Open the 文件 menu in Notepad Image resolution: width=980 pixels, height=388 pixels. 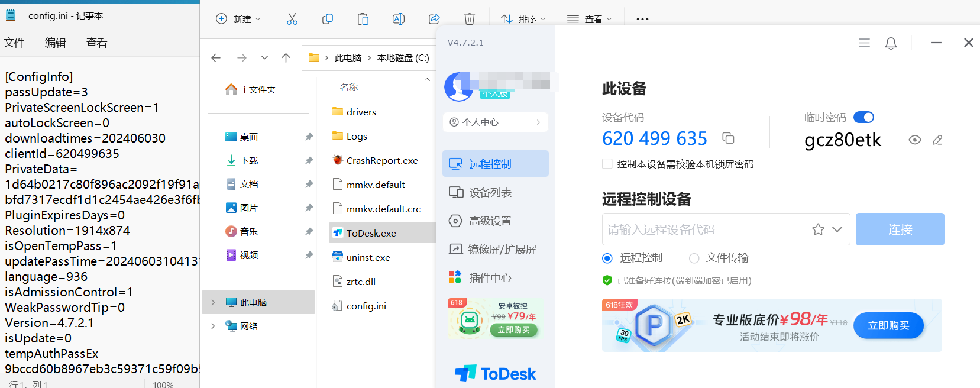pyautogui.click(x=14, y=43)
